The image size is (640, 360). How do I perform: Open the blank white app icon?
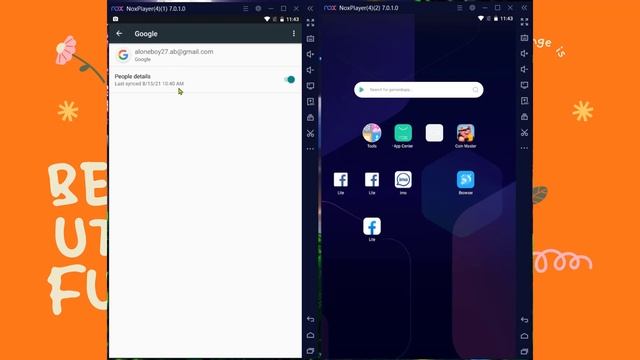pos(434,133)
